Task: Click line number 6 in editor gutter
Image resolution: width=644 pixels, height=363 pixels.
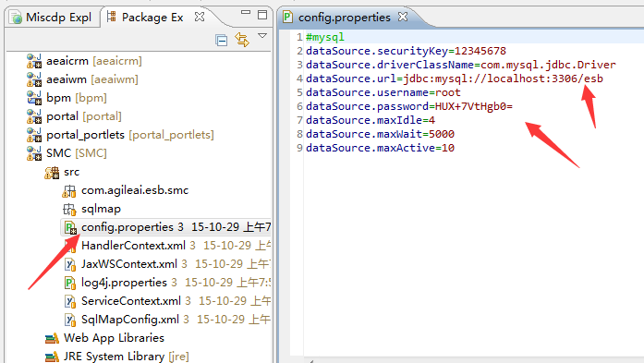Action: [x=299, y=106]
